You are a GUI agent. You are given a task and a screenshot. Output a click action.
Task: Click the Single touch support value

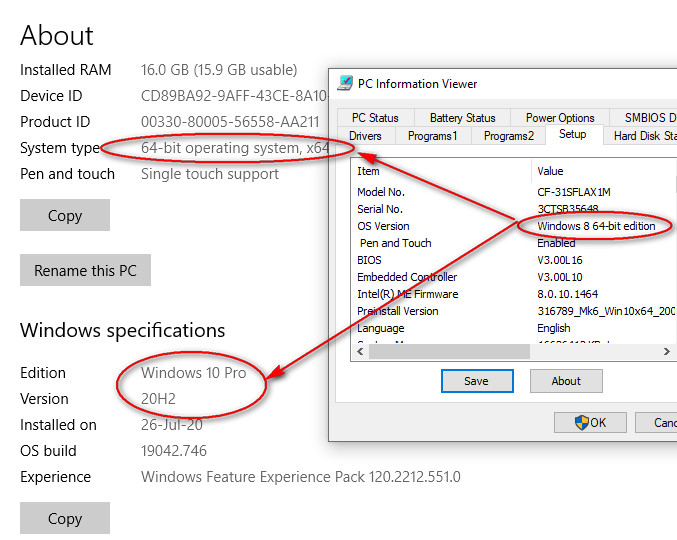210,174
